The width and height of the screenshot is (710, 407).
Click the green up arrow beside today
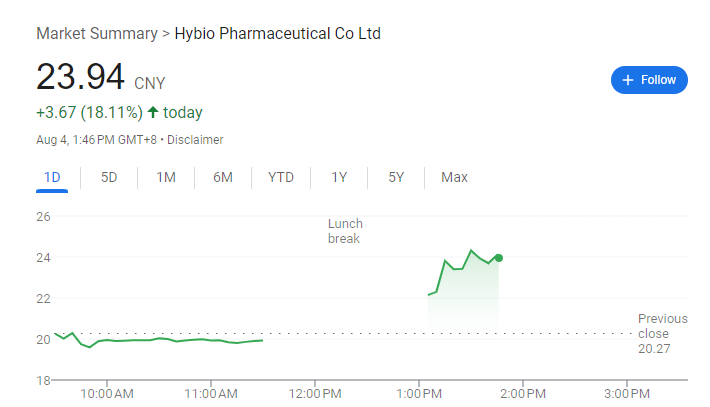153,112
